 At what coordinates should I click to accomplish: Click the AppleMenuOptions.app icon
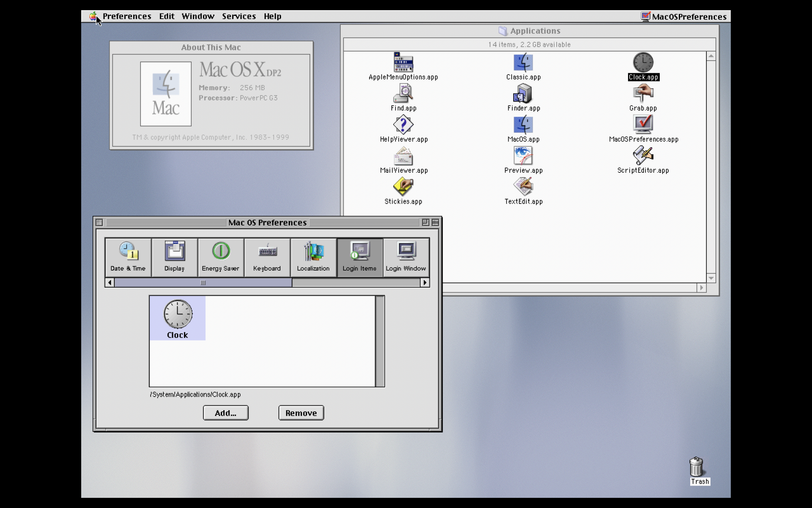coord(403,63)
